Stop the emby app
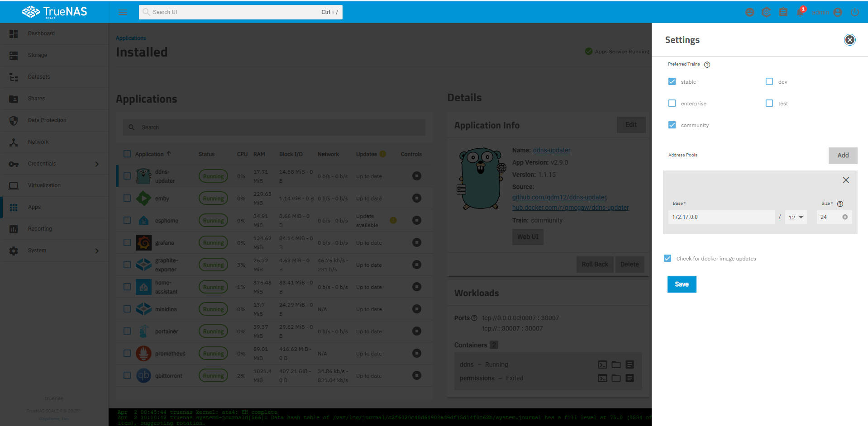The width and height of the screenshot is (868, 426). point(417,198)
